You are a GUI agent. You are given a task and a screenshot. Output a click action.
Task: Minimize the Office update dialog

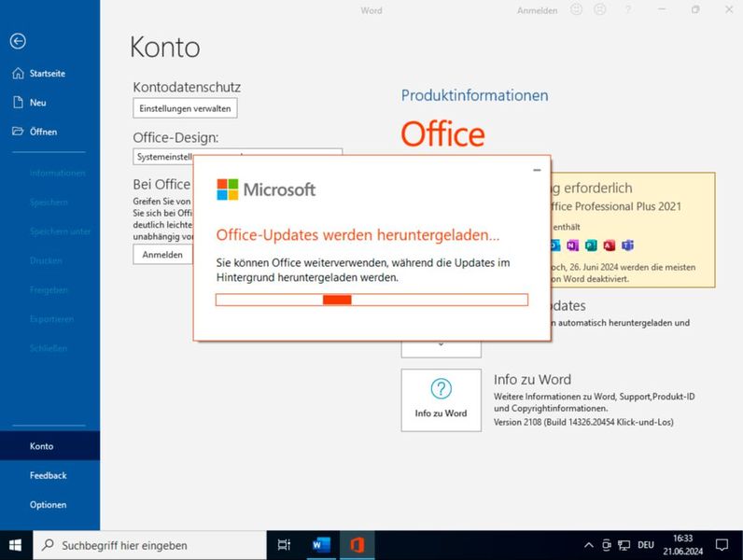click(537, 170)
